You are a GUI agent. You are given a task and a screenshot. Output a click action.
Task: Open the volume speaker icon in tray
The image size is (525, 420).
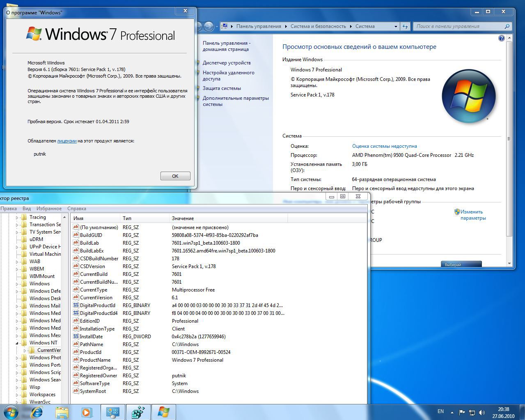(482, 413)
